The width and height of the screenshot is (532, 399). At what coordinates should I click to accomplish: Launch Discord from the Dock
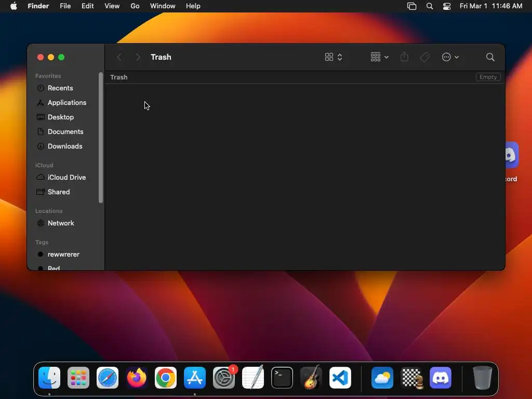(441, 378)
